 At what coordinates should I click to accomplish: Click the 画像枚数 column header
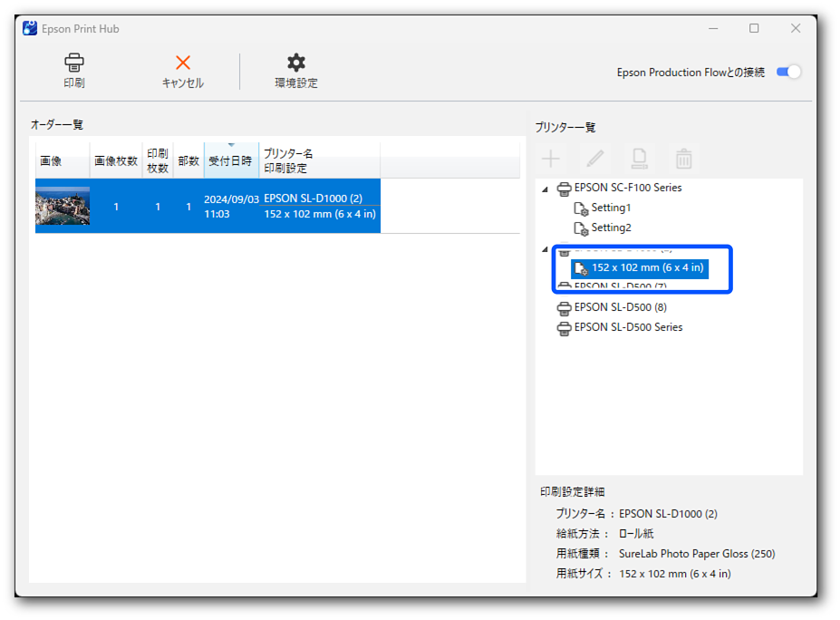click(116, 161)
